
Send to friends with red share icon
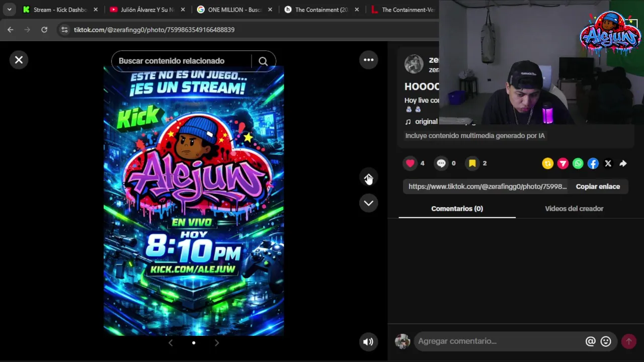coord(562,163)
